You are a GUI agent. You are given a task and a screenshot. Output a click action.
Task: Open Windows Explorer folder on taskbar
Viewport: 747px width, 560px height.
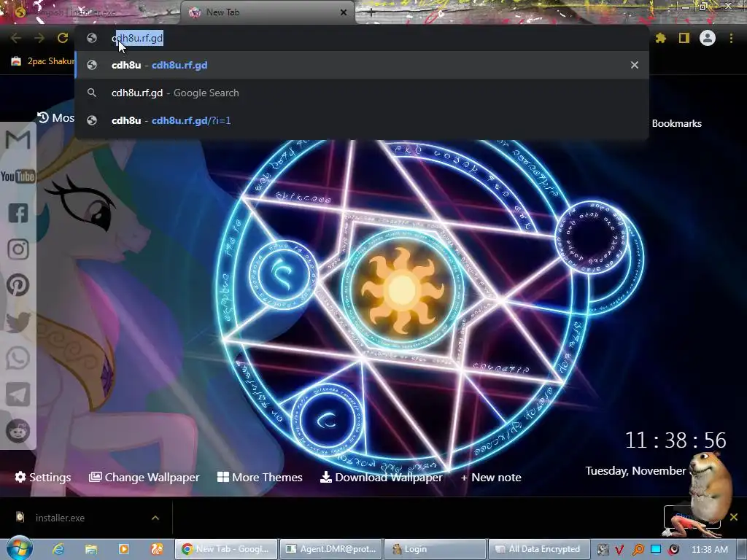[91, 549]
